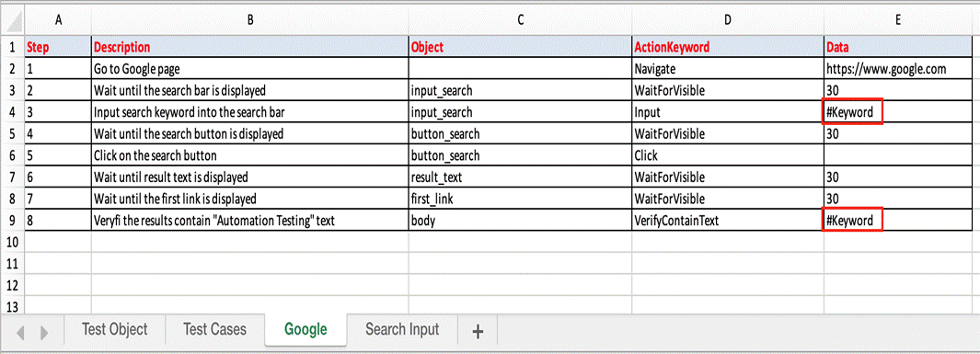Select the step number "8" cell
The height and width of the screenshot is (354, 980).
(58, 221)
